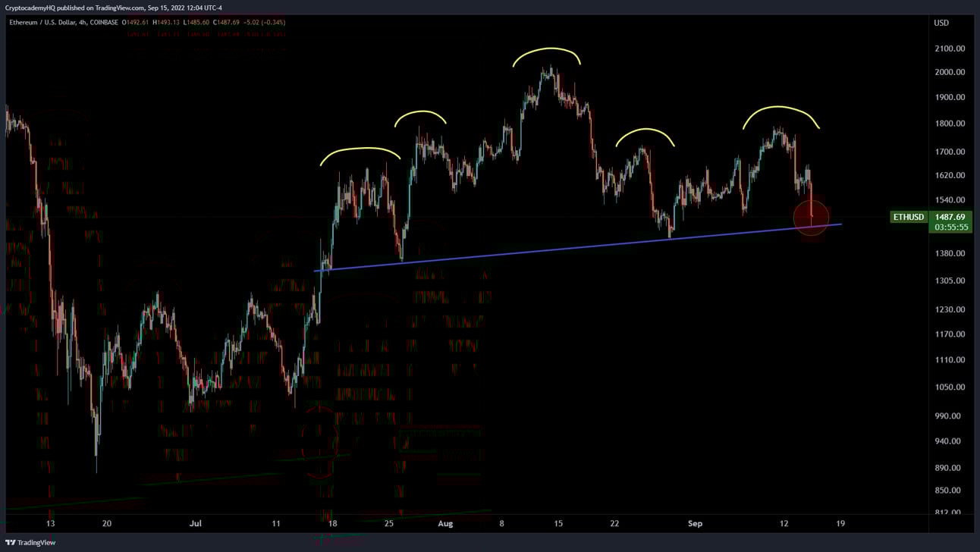Click the 890.00 price axis label
This screenshot has height=552, width=980.
947,468
